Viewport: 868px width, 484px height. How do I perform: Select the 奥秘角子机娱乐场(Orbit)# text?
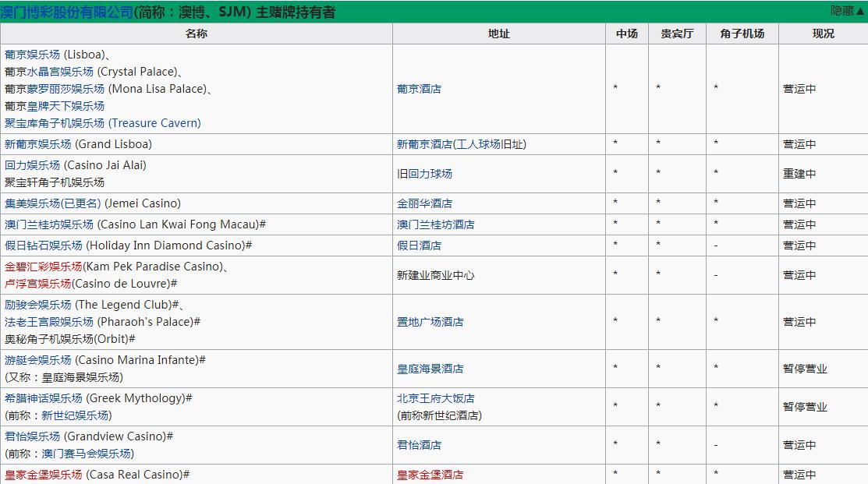coord(69,338)
